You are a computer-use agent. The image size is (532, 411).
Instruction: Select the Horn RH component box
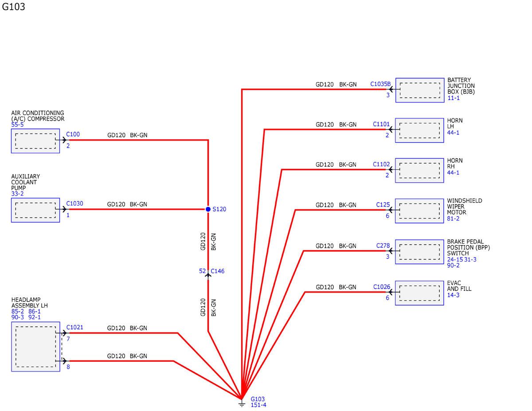pos(419,170)
